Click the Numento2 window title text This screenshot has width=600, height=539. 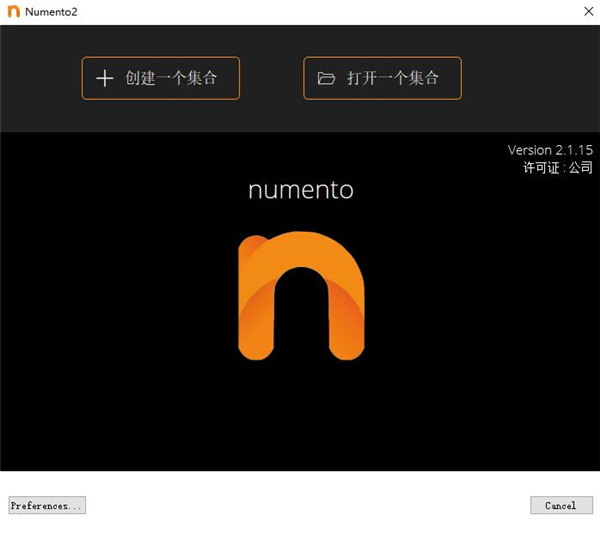point(51,12)
